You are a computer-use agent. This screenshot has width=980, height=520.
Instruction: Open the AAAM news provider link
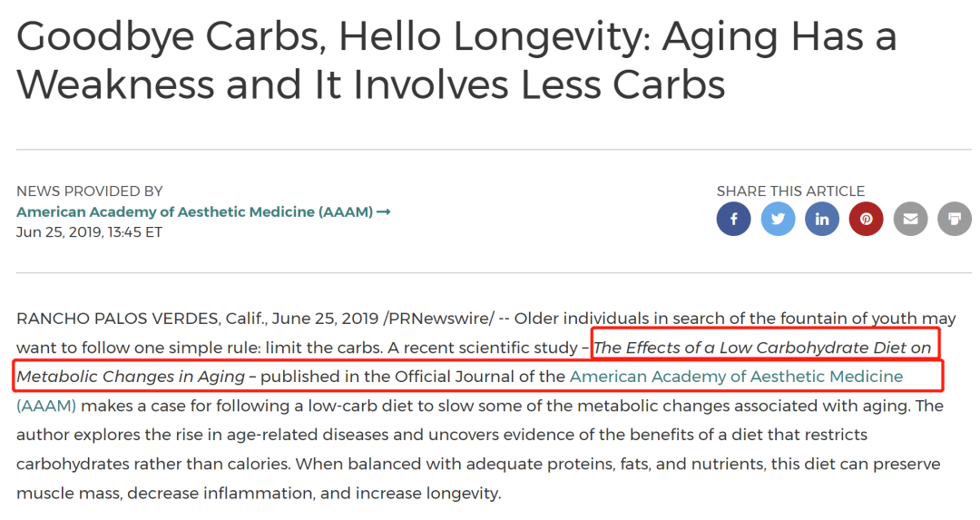click(x=194, y=211)
